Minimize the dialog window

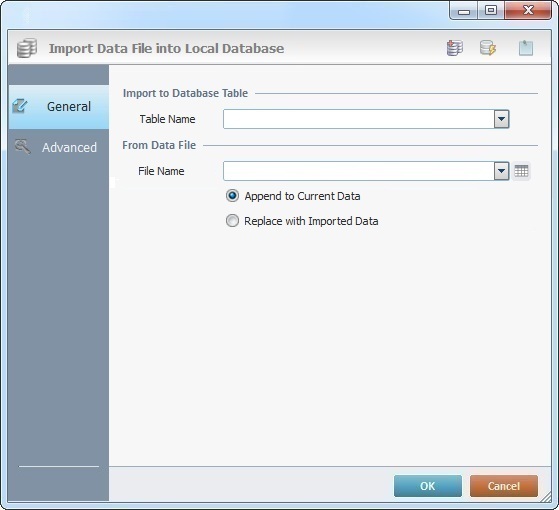tap(464, 11)
